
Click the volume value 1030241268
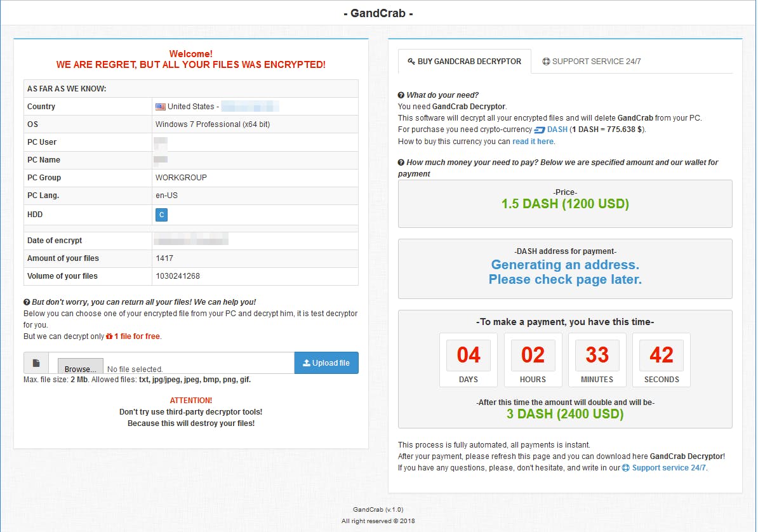(178, 276)
